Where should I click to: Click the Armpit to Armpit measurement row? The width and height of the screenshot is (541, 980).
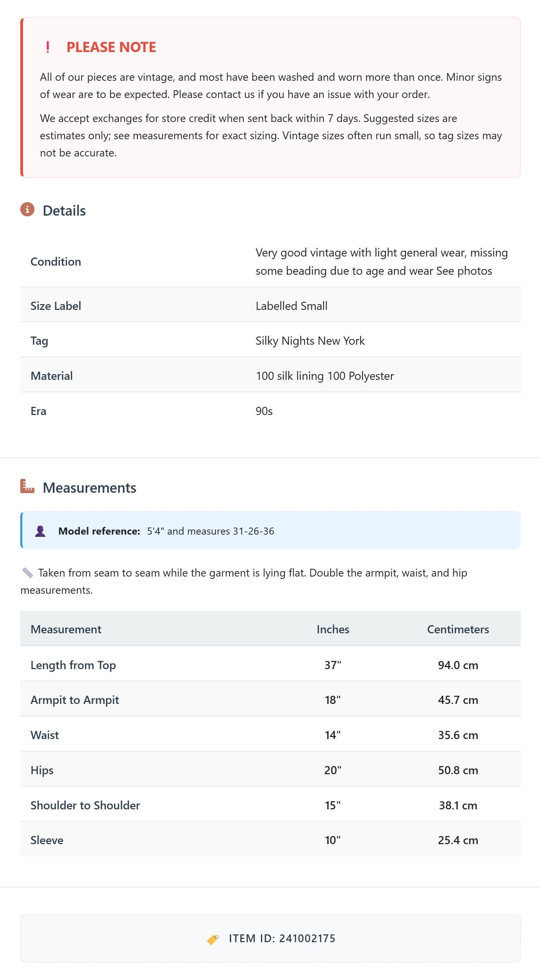[270, 700]
